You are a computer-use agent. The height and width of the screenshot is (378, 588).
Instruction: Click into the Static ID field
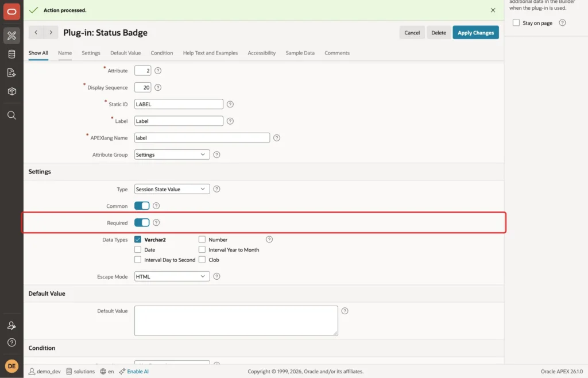click(179, 104)
